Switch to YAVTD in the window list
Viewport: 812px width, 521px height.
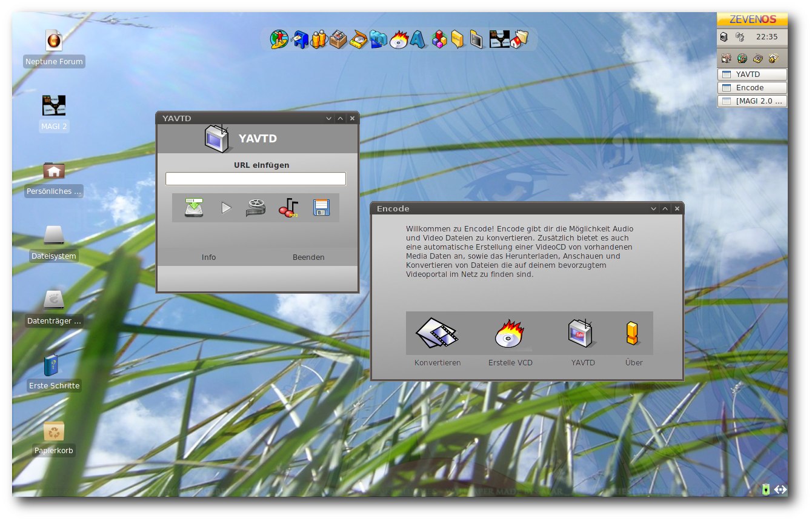pyautogui.click(x=752, y=75)
